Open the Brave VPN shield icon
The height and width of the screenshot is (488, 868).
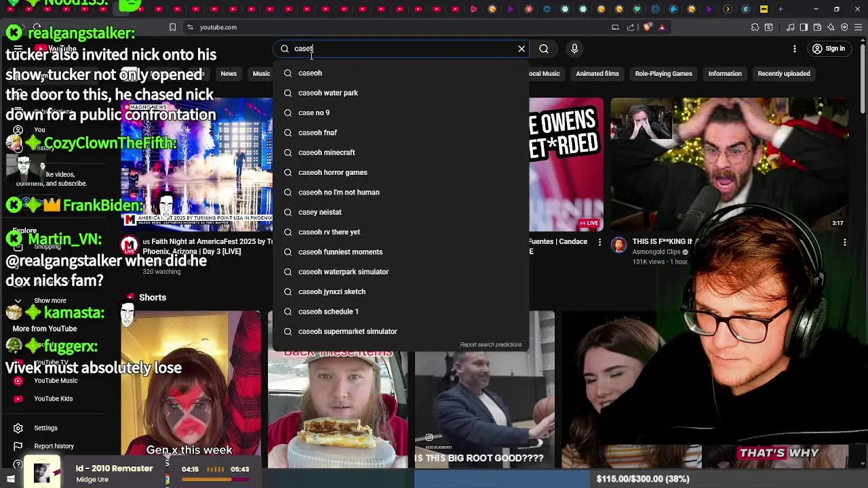844,27
